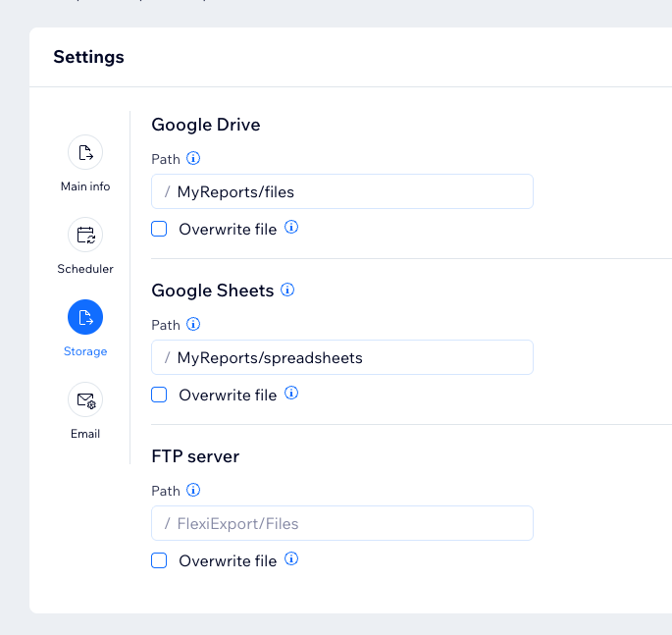Switch to the Storage tab label

point(85,351)
